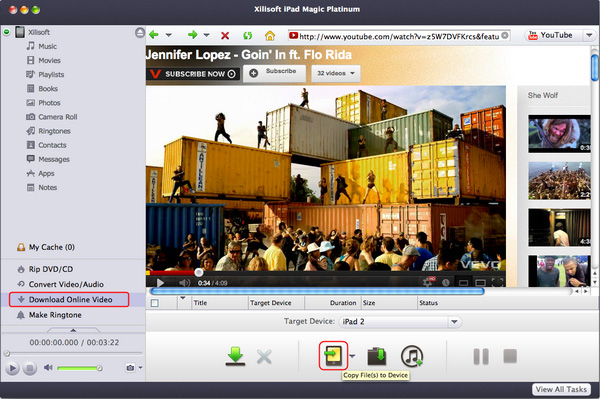Viewport: 600px width, 399px height.
Task: Open the YouTube site selector dropdown
Action: 589,35
